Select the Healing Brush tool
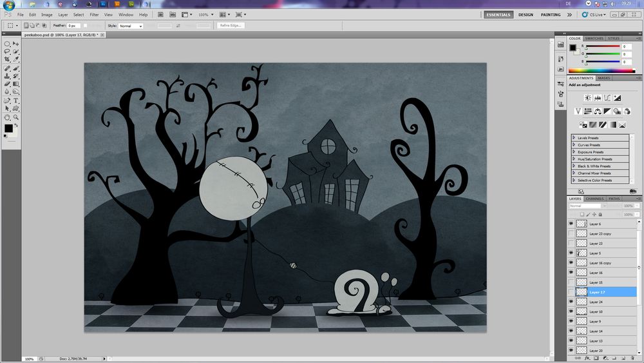 [x=7, y=68]
